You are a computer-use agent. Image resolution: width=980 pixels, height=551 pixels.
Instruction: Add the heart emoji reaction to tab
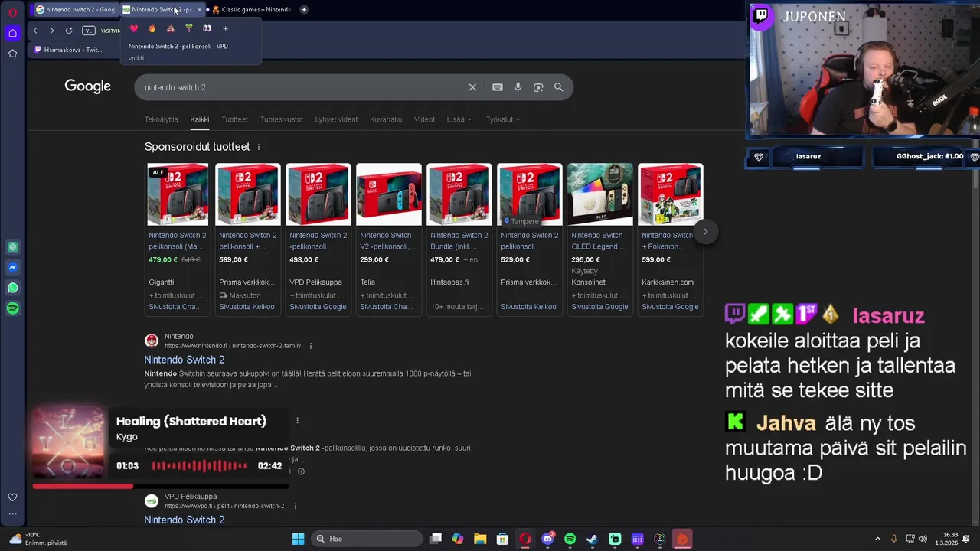[x=134, y=28]
